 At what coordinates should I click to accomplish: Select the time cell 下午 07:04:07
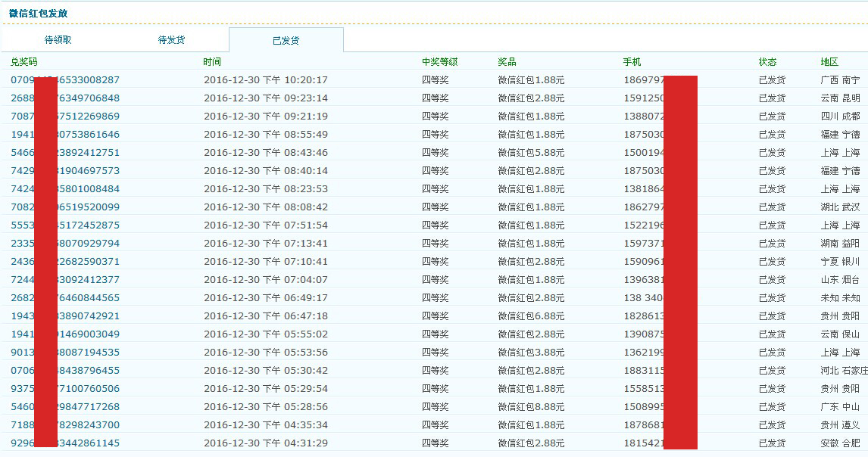tap(266, 279)
